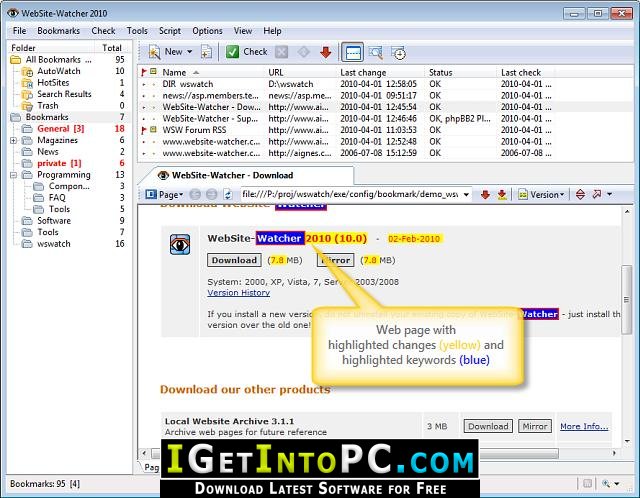The width and height of the screenshot is (640, 498).
Task: Open the Bookmarks menu
Action: [58, 31]
